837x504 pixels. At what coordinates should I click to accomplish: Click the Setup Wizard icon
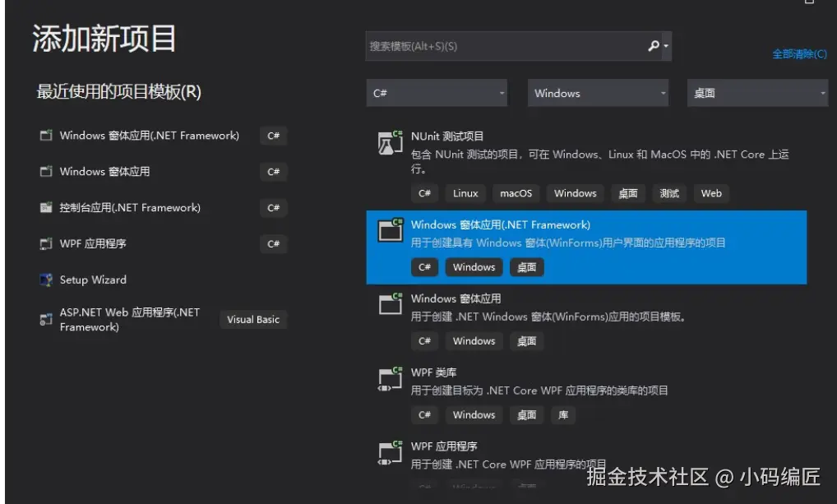point(46,280)
